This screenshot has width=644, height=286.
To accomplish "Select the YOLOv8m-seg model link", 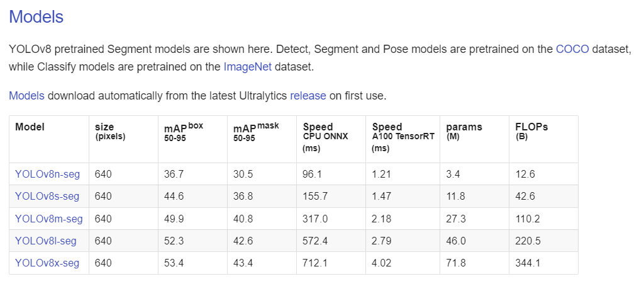I will 49,219.
